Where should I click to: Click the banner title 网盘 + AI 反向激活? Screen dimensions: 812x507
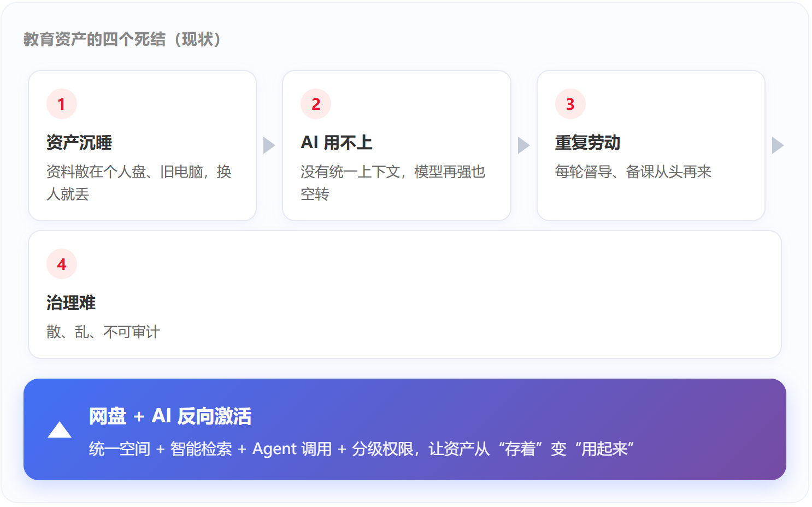pyautogui.click(x=170, y=416)
